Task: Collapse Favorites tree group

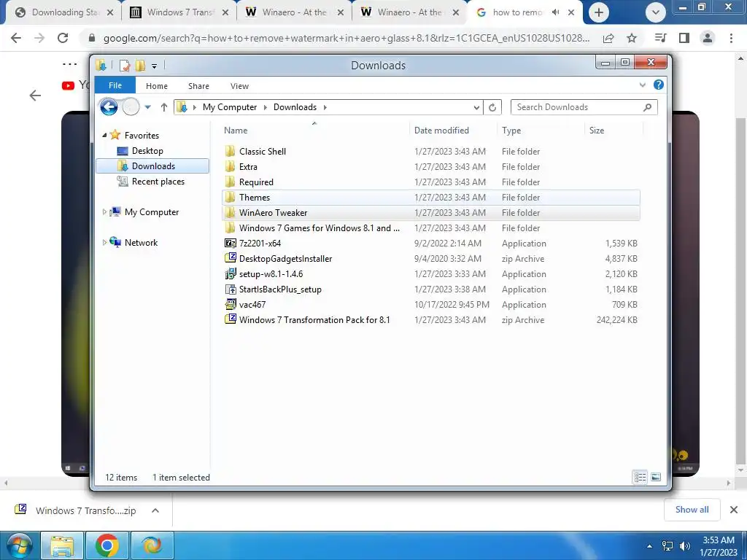Action: click(104, 135)
